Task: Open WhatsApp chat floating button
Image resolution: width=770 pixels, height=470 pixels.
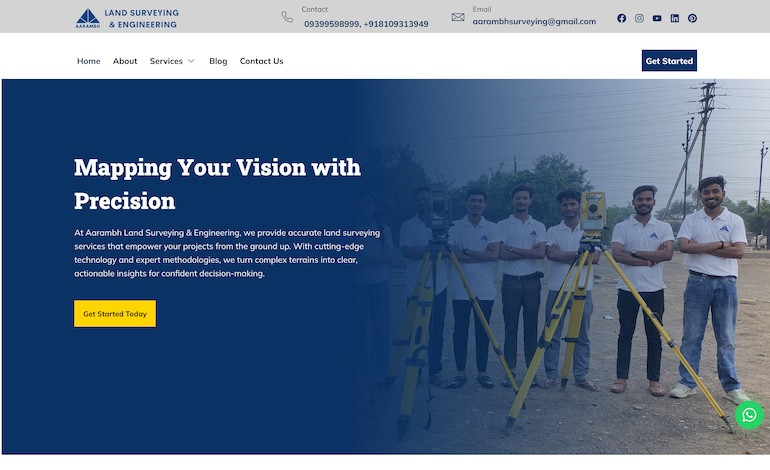Action: (x=749, y=415)
